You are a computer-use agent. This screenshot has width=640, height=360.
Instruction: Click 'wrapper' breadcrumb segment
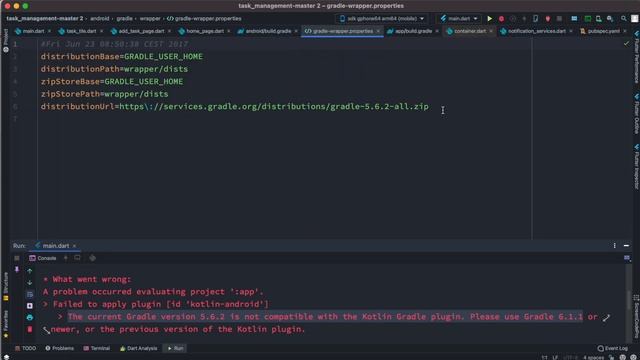click(150, 18)
